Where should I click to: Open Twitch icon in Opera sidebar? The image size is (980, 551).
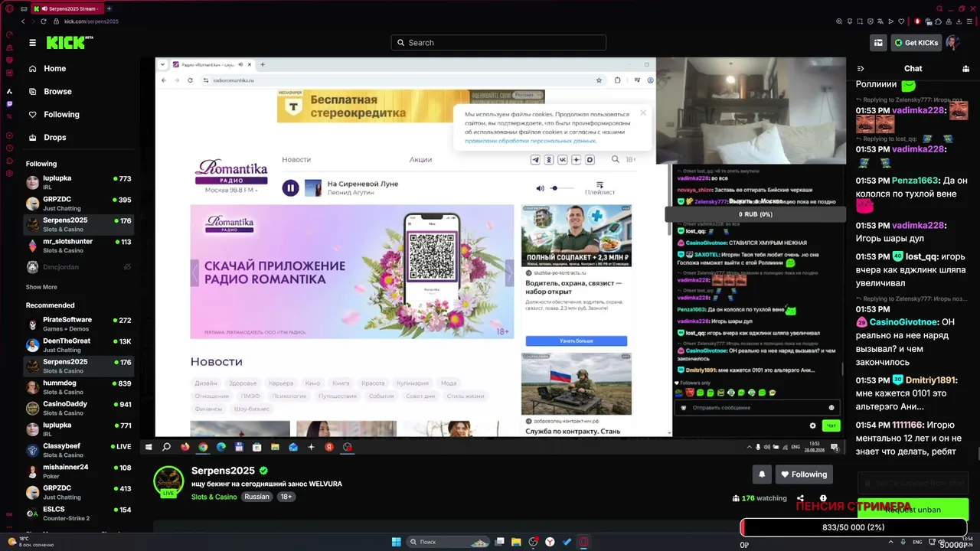coord(9,103)
